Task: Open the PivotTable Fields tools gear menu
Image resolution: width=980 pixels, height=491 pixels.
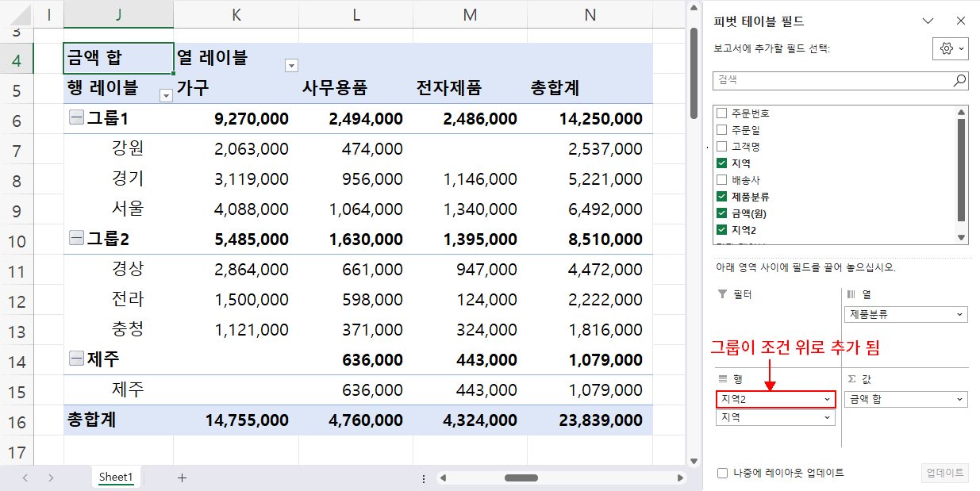Action: 947,48
